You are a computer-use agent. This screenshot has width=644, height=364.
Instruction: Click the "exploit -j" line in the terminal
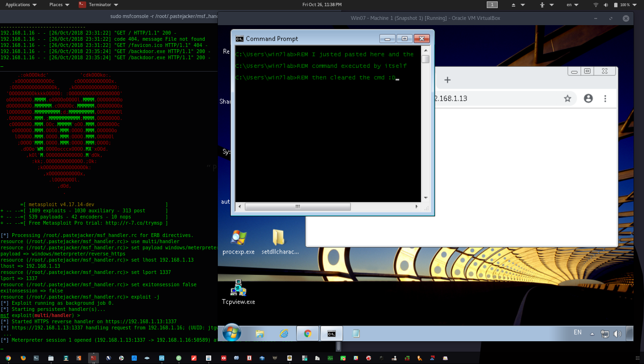[x=80, y=297]
